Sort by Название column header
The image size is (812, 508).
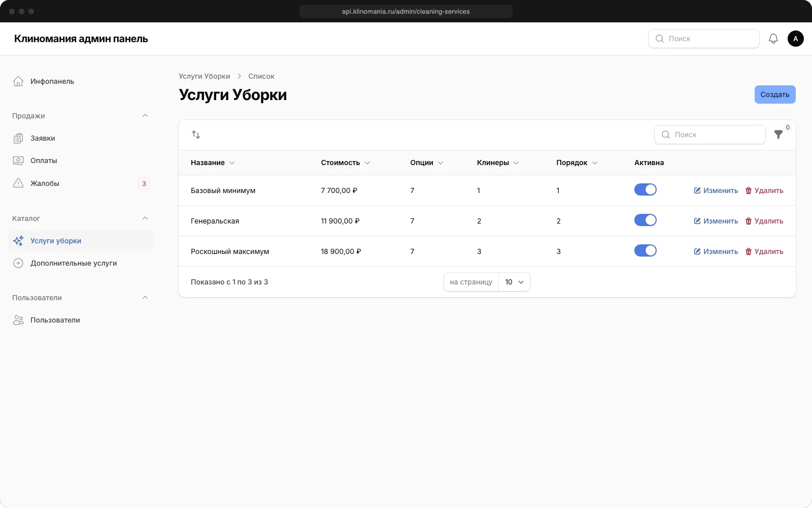(213, 163)
